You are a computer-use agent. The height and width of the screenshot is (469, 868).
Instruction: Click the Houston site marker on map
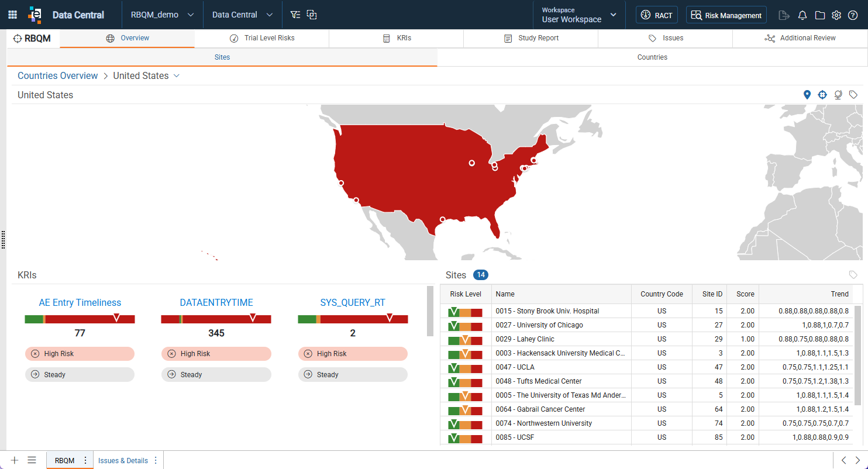pos(443,220)
